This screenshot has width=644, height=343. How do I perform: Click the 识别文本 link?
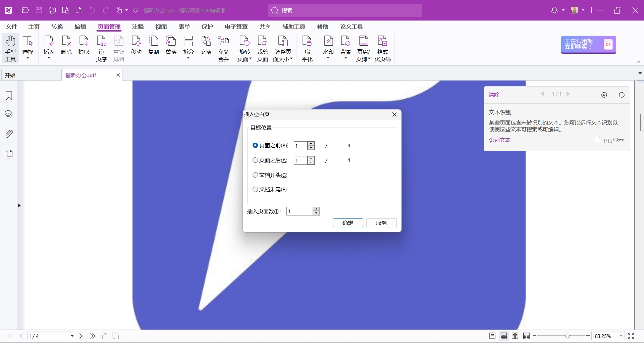click(500, 140)
